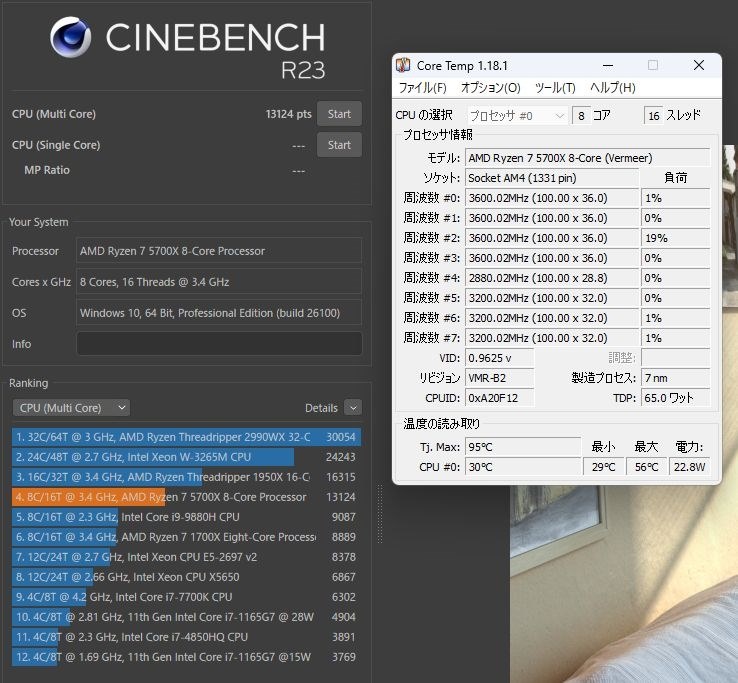This screenshot has width=738, height=683.
Task: Click the VID value 0.9625 v
Action: tap(499, 358)
